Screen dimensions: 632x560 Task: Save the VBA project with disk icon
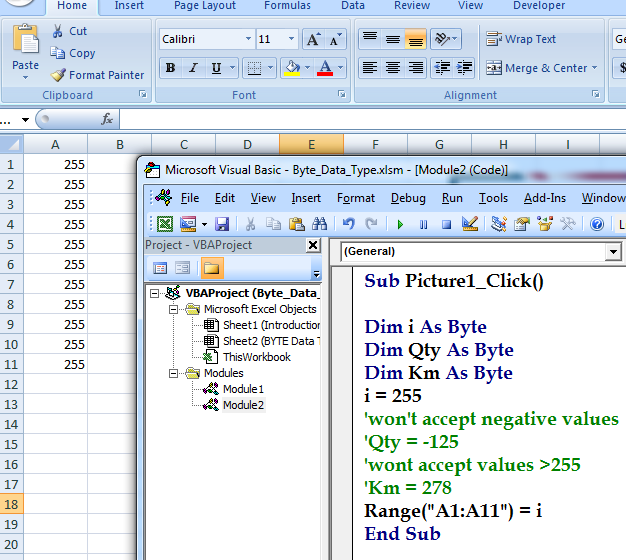[x=222, y=224]
